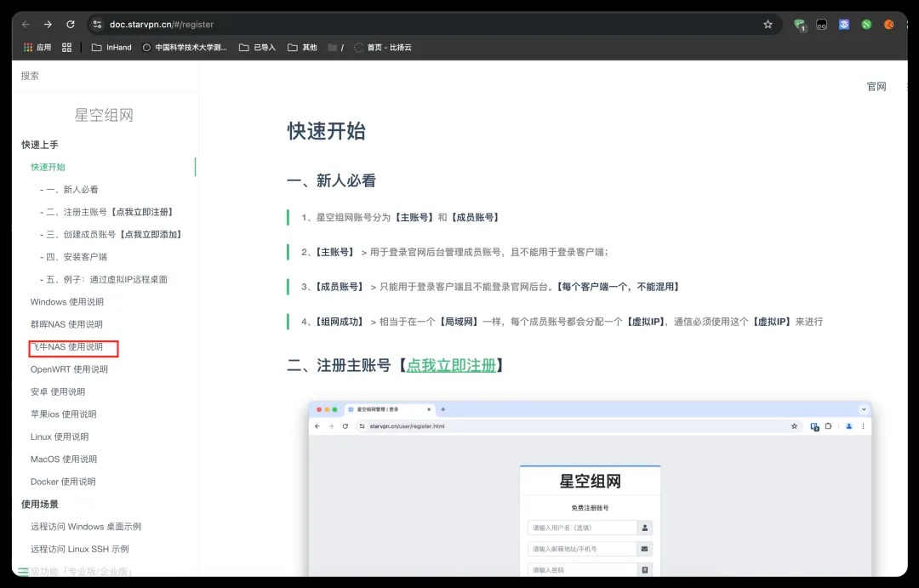Click the 点我立即注册 green heading link
This screenshot has height=588, width=919.
[x=451, y=366]
